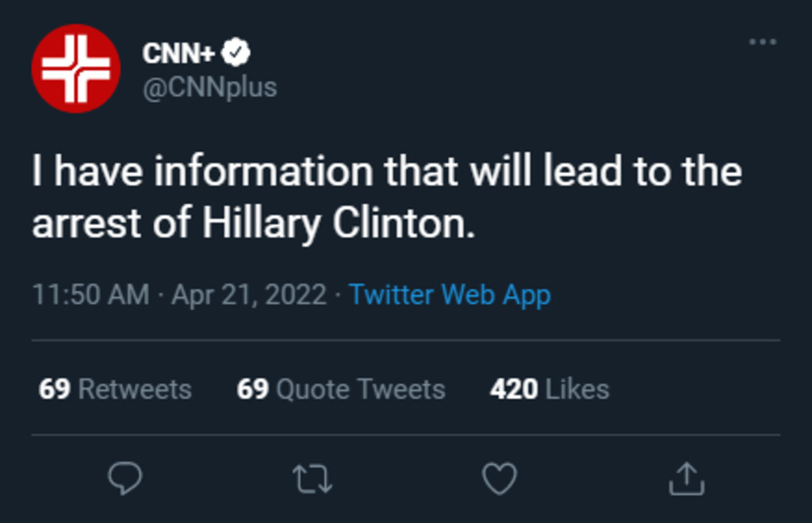Click the verified badge next to CNN+
The image size is (812, 523).
pos(236,53)
